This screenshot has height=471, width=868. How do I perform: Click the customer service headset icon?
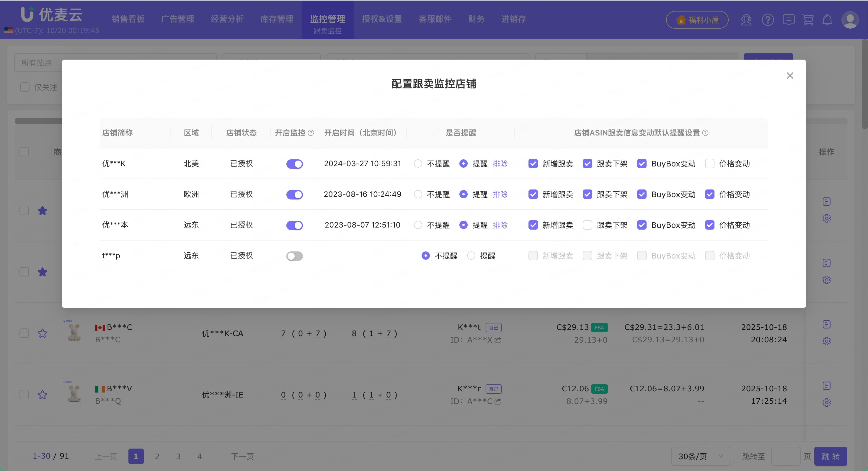tap(746, 20)
